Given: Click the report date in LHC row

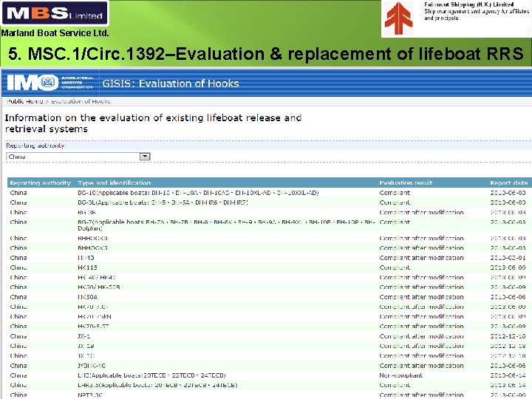Looking at the screenshot, I should 508,375.
